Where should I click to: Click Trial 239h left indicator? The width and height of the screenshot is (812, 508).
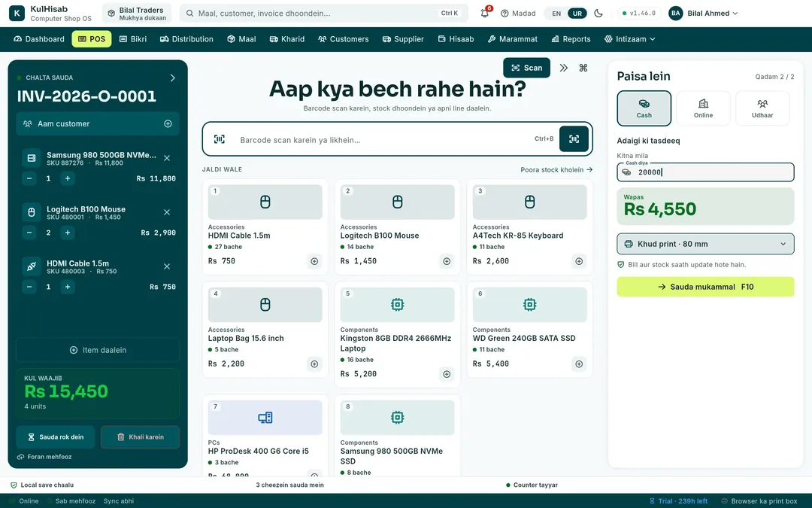pyautogui.click(x=678, y=501)
